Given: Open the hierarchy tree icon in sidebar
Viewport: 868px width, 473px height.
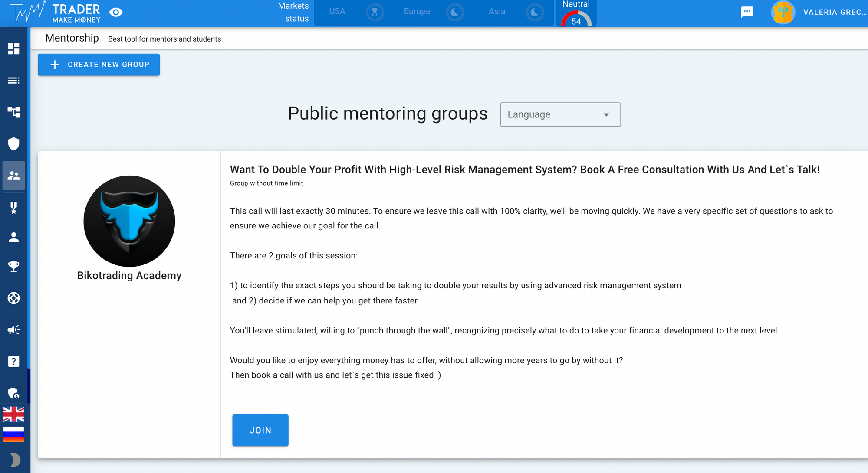Looking at the screenshot, I should coord(14,112).
